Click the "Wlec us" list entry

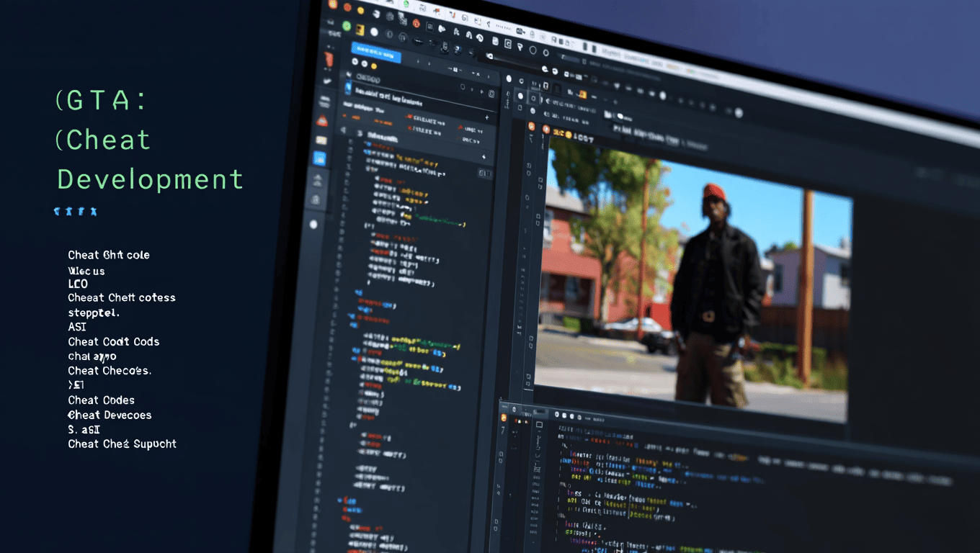click(86, 271)
